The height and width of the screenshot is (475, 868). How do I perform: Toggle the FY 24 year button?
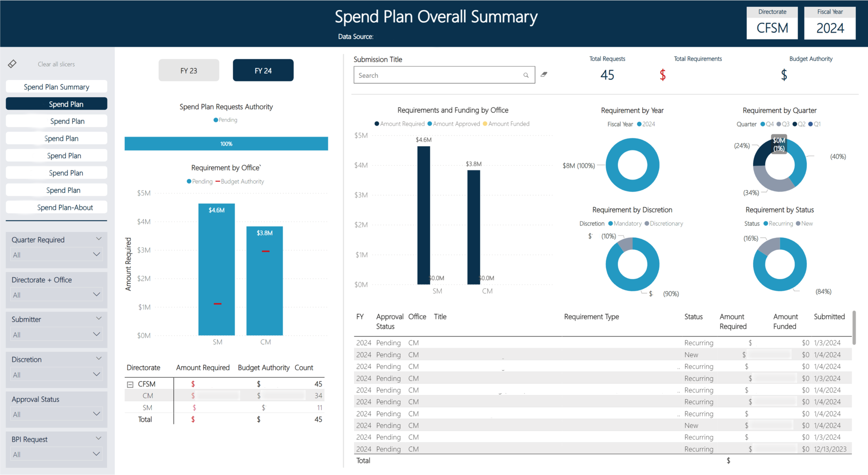263,71
